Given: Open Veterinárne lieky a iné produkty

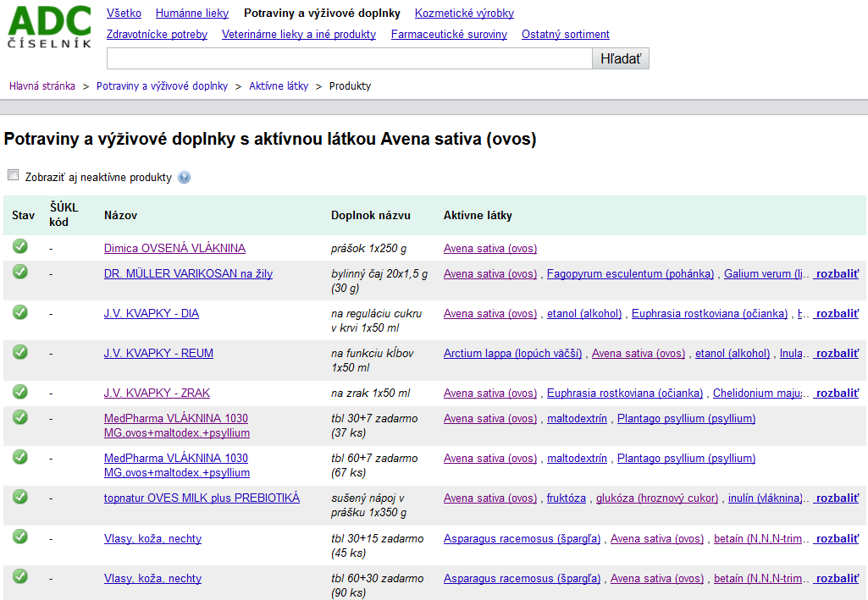Looking at the screenshot, I should coord(299,35).
